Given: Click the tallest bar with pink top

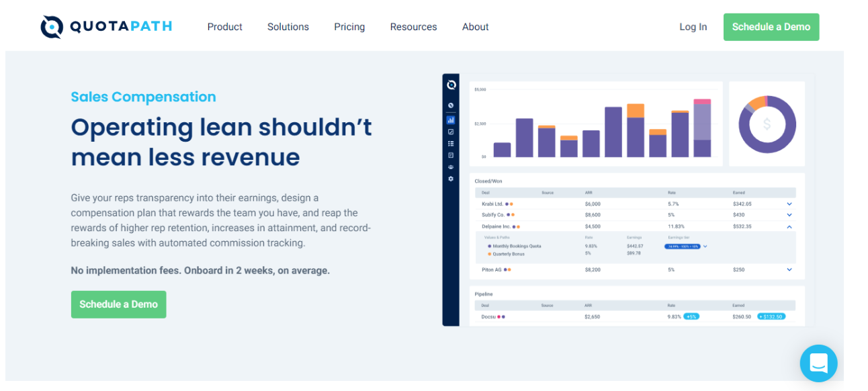Looking at the screenshot, I should point(702,128).
